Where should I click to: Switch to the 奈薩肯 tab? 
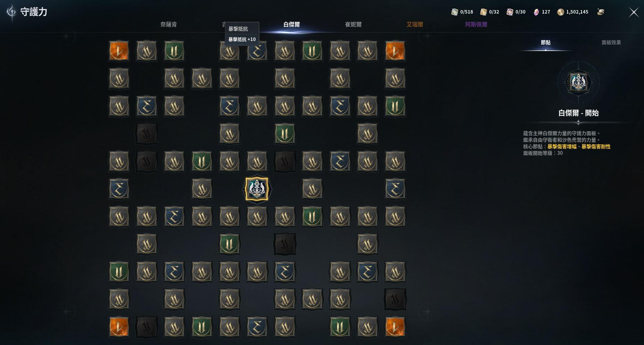(x=168, y=24)
